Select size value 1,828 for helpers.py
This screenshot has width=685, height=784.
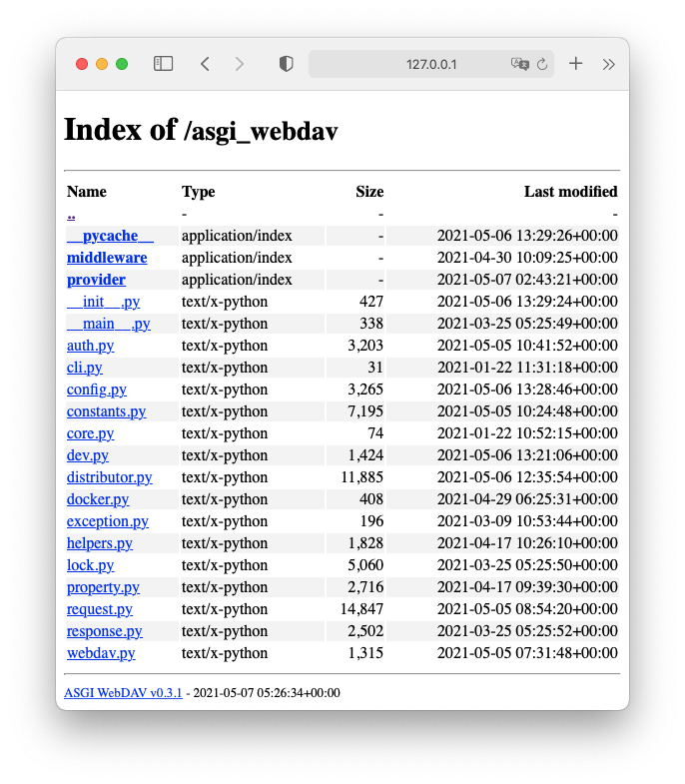click(365, 543)
